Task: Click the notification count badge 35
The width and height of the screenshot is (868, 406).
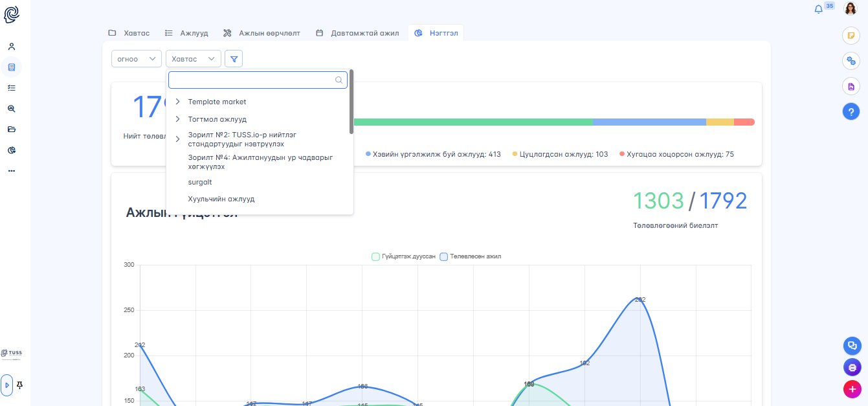Action: tap(830, 6)
